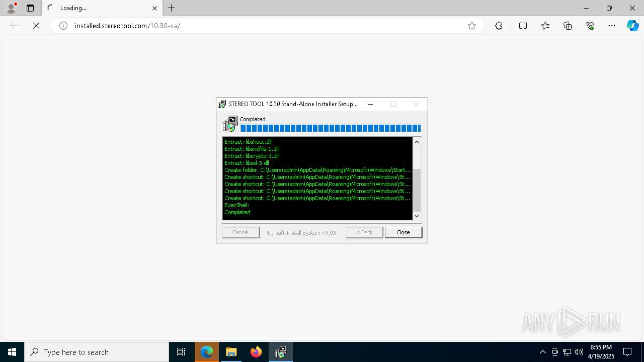Click the installation progress bar
644x362 pixels.
[330, 128]
